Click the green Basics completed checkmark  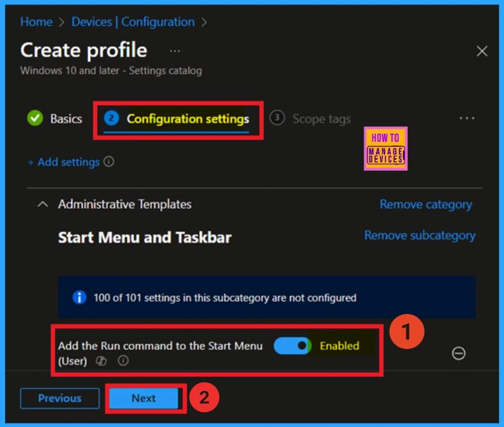[x=35, y=118]
